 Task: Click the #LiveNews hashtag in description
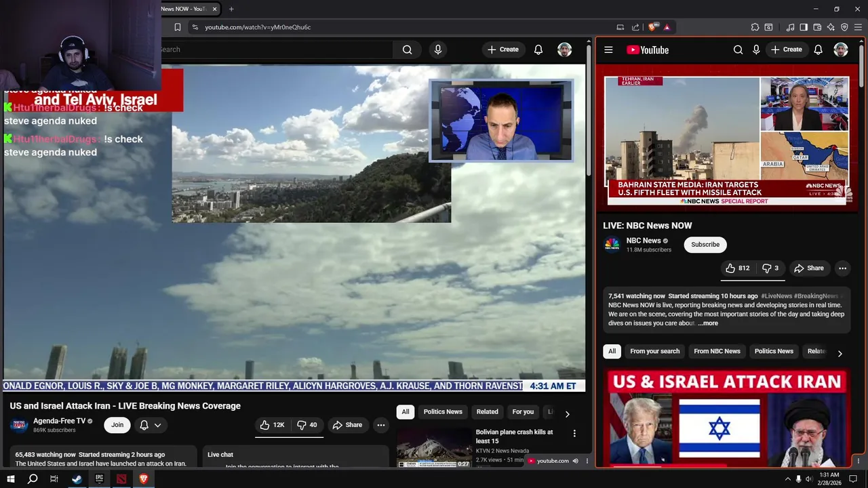[x=776, y=296]
